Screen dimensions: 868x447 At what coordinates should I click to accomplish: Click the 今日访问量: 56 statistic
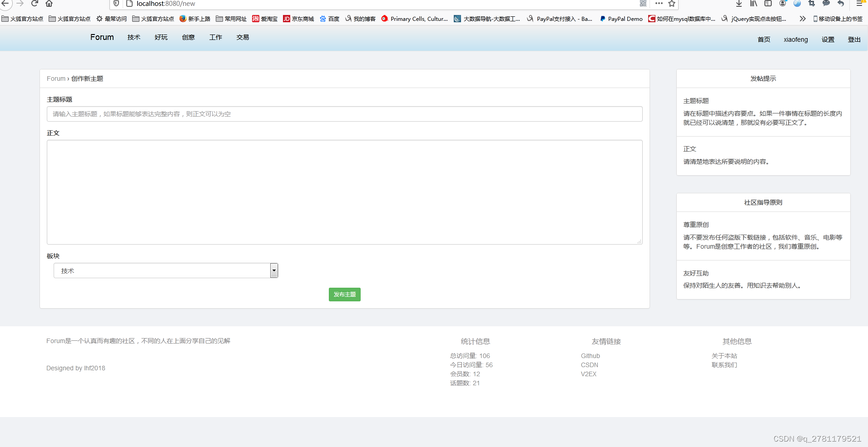pyautogui.click(x=471, y=365)
